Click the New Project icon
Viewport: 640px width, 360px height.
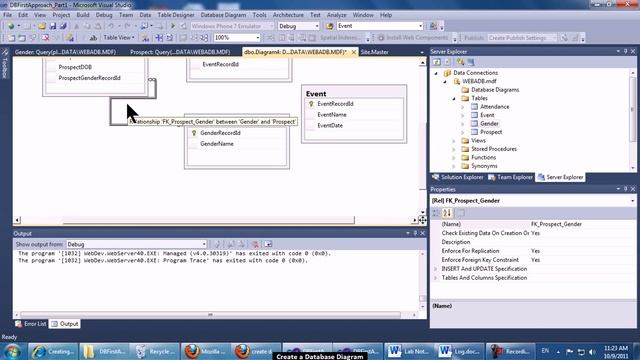pos(11,26)
